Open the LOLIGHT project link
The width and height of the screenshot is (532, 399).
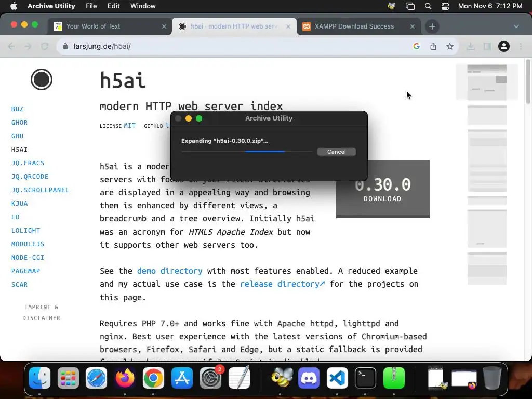(x=26, y=231)
